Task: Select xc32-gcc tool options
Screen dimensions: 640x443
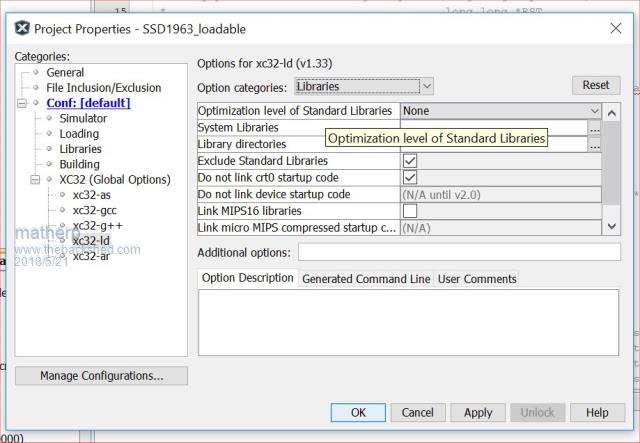Action: (95, 210)
